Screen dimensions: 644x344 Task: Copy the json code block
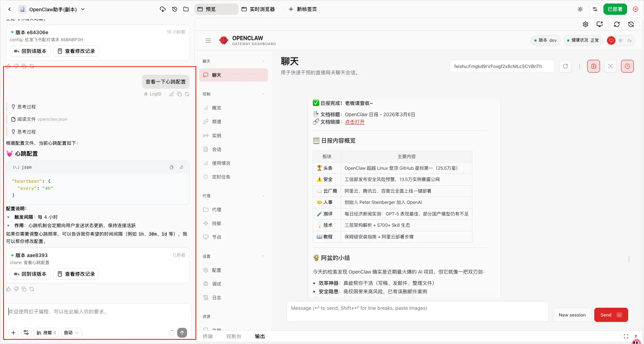point(172,167)
